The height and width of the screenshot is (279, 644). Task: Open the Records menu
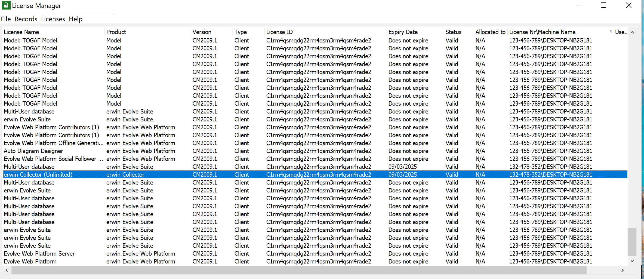point(26,19)
